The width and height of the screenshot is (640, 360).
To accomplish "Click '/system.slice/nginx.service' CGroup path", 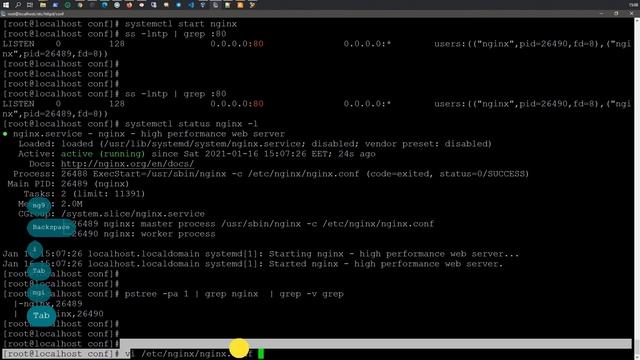I will point(133,214).
